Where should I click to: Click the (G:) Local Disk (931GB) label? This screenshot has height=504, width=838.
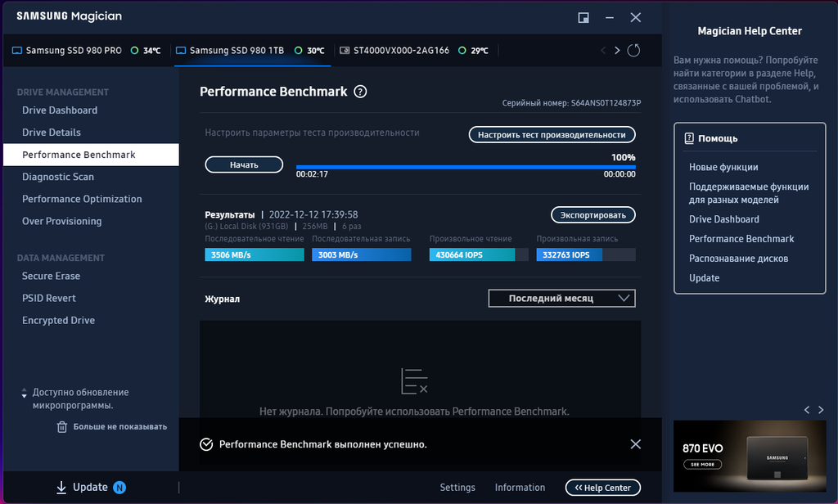tap(246, 226)
